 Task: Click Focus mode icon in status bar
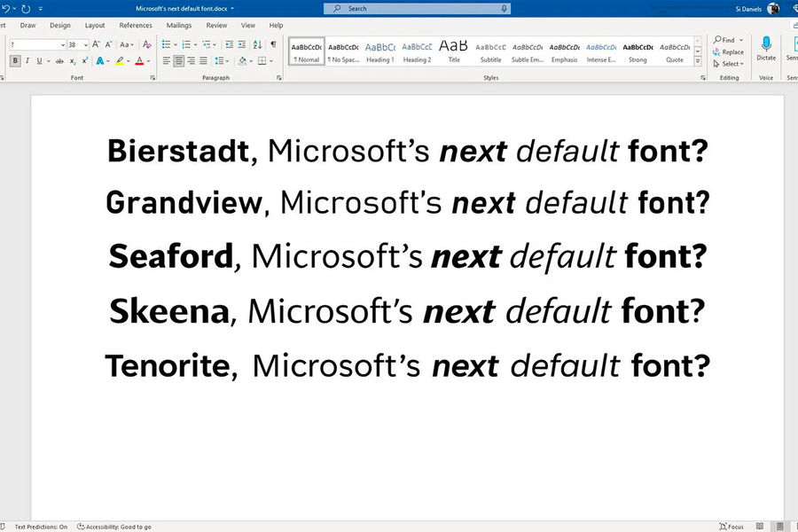point(723,527)
